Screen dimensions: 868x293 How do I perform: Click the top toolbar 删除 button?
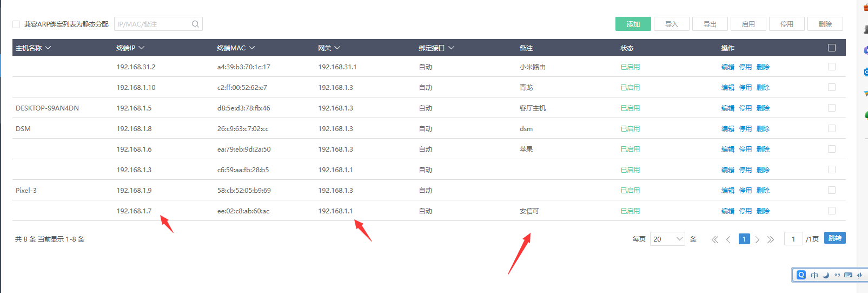(825, 24)
